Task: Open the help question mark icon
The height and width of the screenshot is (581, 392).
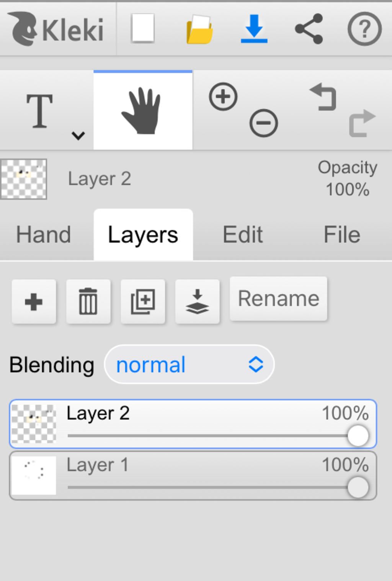Action: 364,29
